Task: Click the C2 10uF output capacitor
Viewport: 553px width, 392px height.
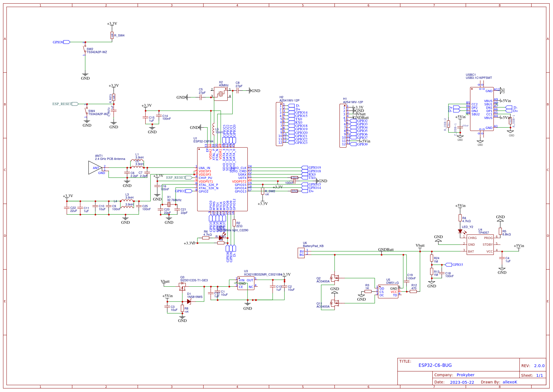Action: coord(284,286)
